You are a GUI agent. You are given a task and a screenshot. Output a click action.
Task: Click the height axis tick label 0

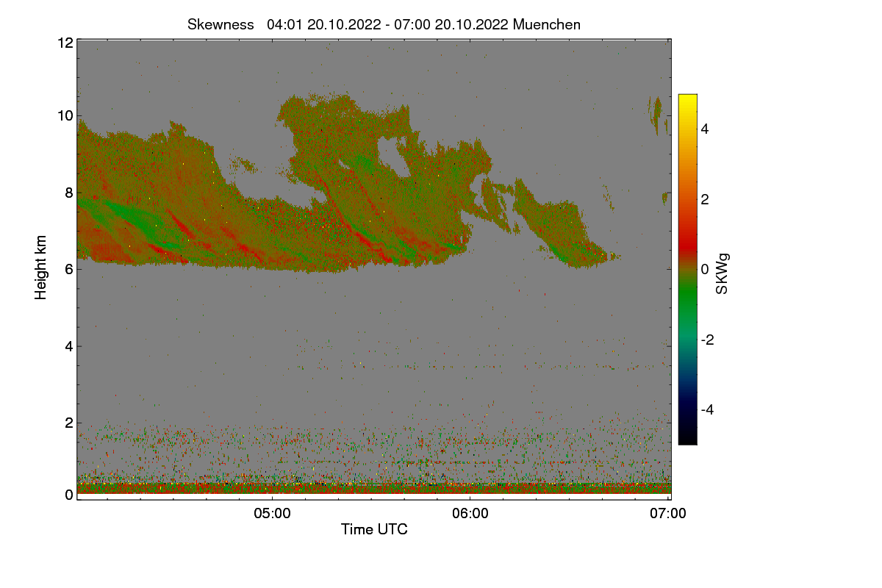[x=68, y=495]
